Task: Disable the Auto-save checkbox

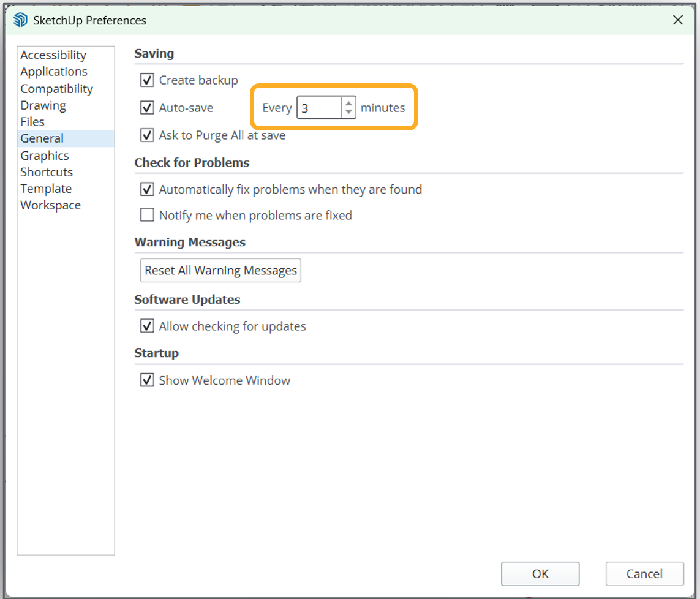Action: 147,108
